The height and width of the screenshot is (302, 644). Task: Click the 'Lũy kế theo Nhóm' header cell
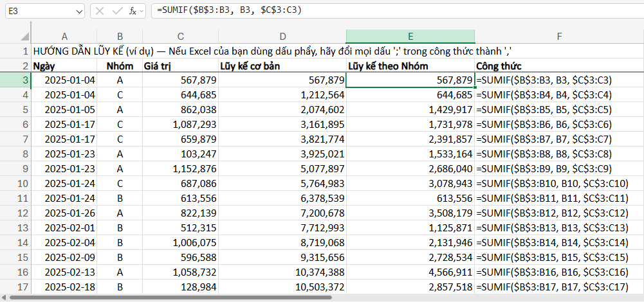pyautogui.click(x=410, y=66)
